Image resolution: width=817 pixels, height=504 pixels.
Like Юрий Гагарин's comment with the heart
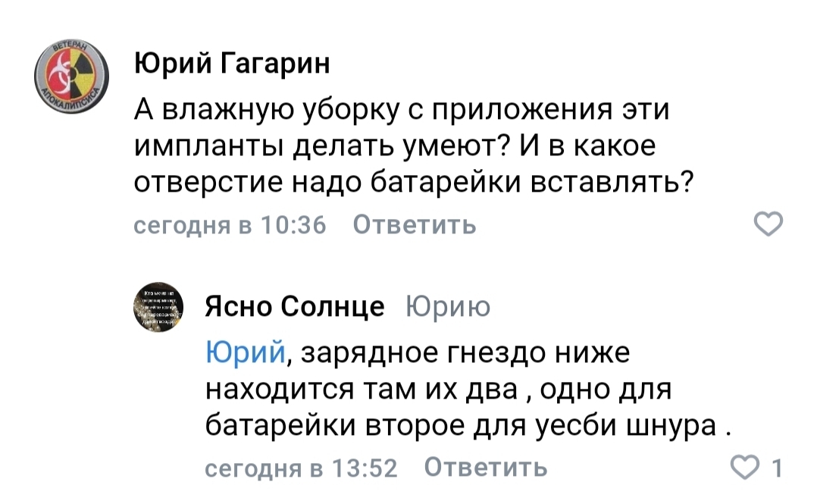770,225
